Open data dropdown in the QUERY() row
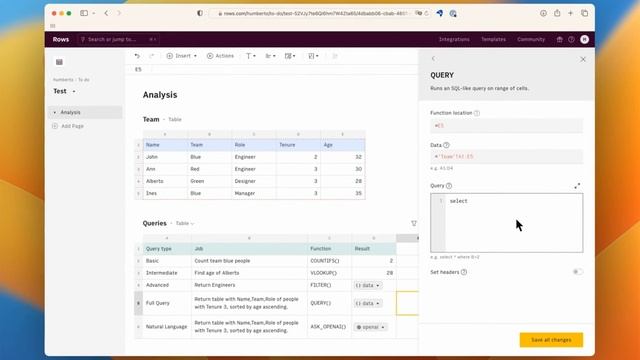Screen dimensions: 640x360 click(x=367, y=303)
